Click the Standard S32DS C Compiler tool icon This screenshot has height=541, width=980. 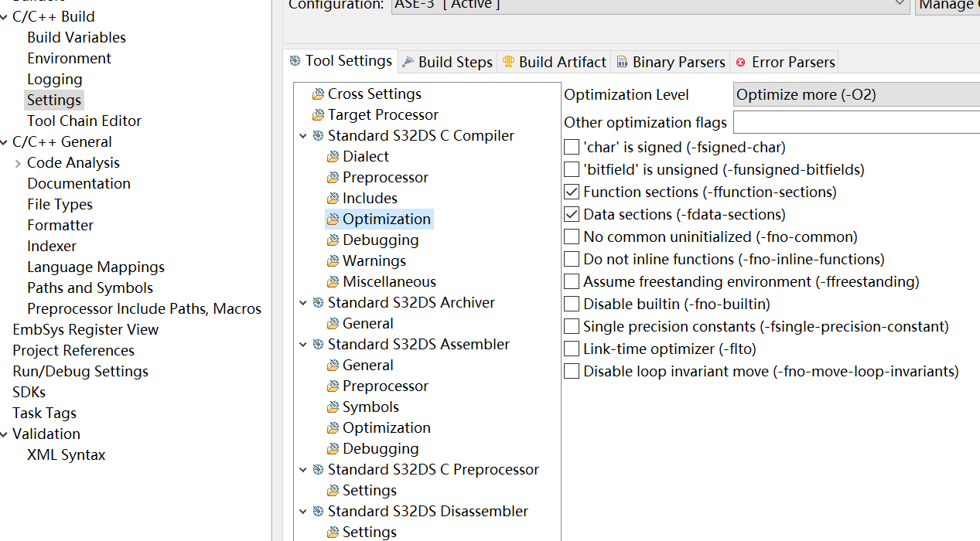coord(318,136)
